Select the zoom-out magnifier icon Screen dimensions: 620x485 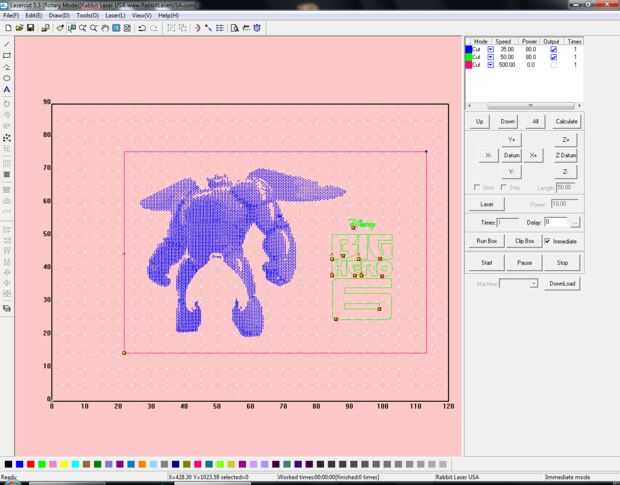[94, 28]
